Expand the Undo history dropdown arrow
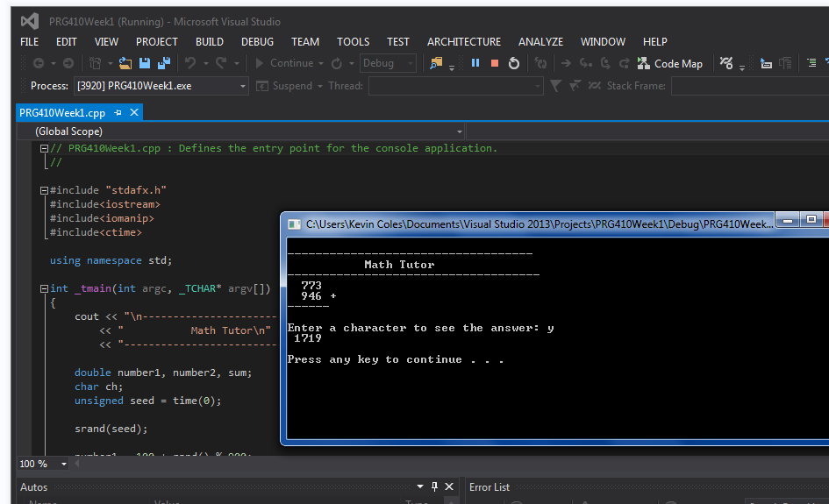The image size is (829, 504). pos(205,64)
